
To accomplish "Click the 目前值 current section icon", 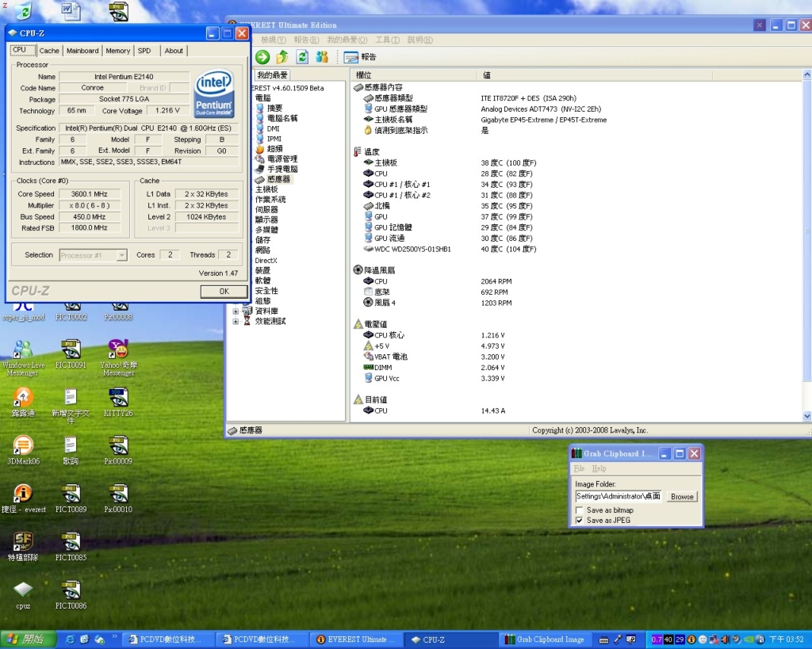I will (358, 399).
